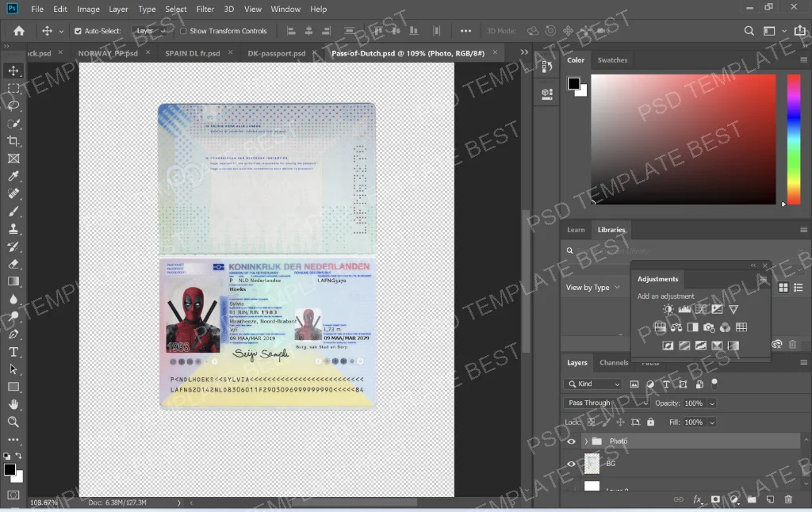Screen dimensions: 812x512
Task: Select the Spot Healing Brush tool
Action: coord(13,193)
